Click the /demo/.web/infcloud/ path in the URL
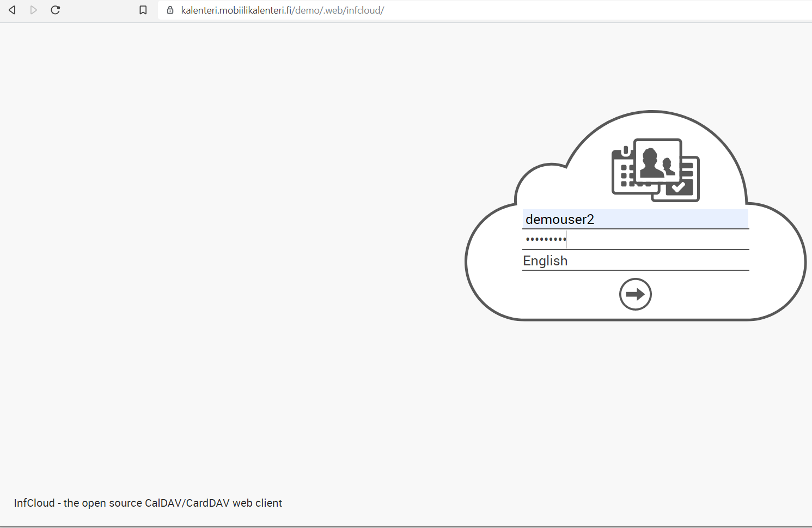Screen dimensions: 812x528 (339, 10)
